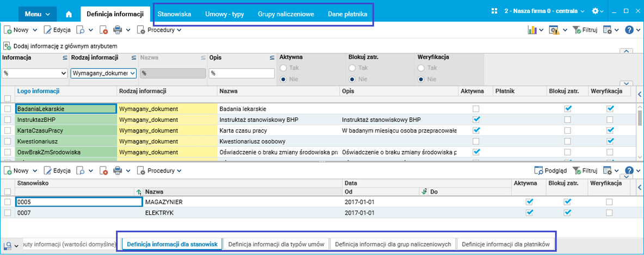The width and height of the screenshot is (644, 255).
Task: Click the Opis filter input field
Action: (x=242, y=73)
